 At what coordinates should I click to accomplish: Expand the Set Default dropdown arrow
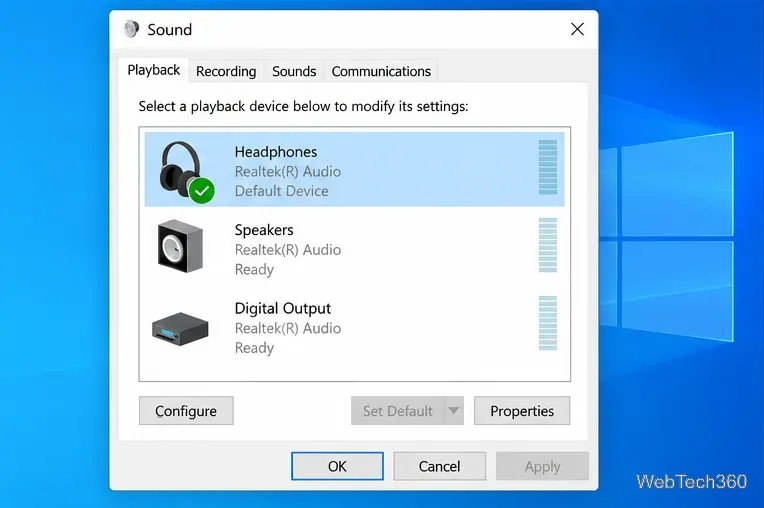(x=454, y=411)
